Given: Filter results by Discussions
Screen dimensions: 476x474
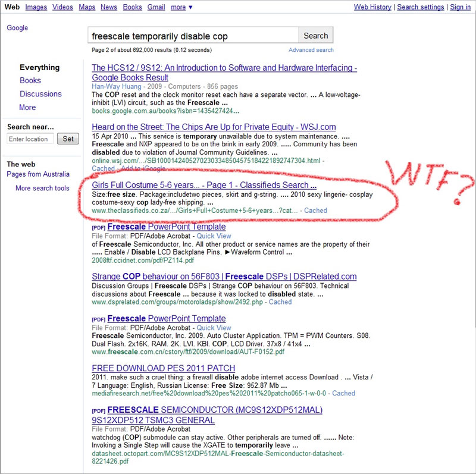Looking at the screenshot, I should point(40,94).
